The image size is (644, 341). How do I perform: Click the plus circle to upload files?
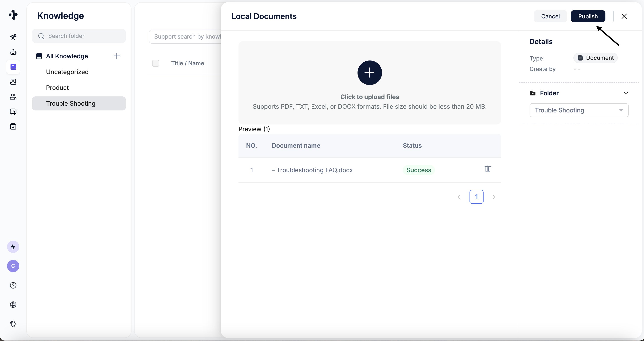370,73
